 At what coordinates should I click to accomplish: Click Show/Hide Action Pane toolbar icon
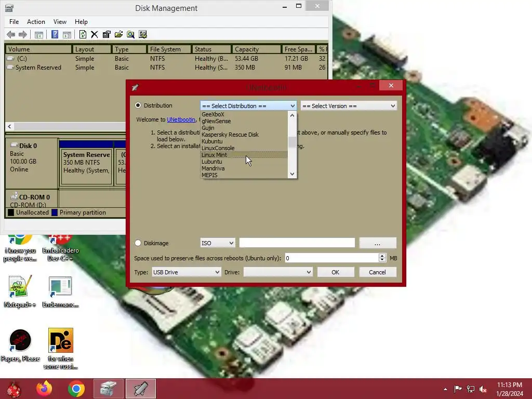[67, 34]
